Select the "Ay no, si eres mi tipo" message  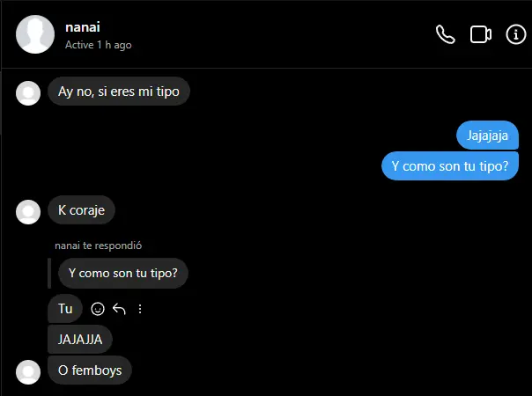[x=119, y=92]
